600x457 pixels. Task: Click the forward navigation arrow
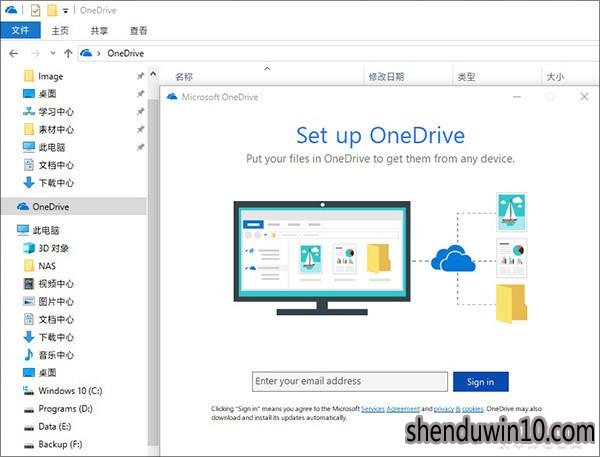pos(36,54)
